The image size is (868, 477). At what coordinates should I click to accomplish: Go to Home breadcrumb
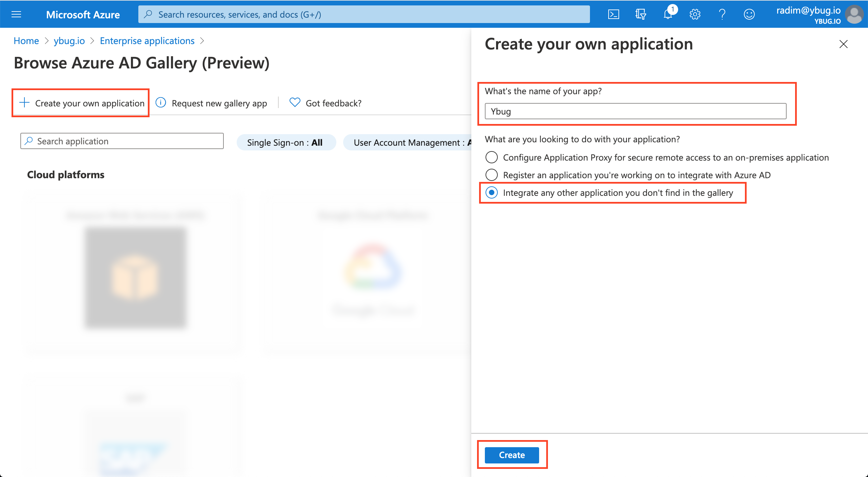[26, 41]
